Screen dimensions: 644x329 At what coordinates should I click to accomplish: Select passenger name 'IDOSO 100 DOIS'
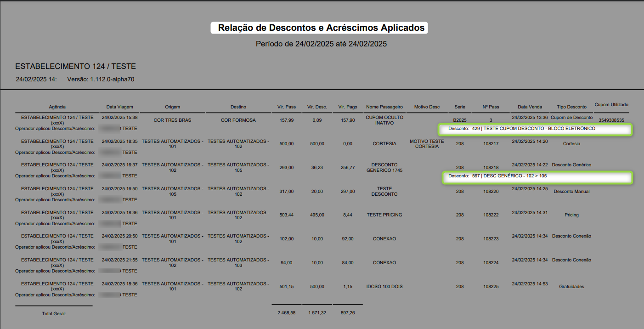pos(384,287)
